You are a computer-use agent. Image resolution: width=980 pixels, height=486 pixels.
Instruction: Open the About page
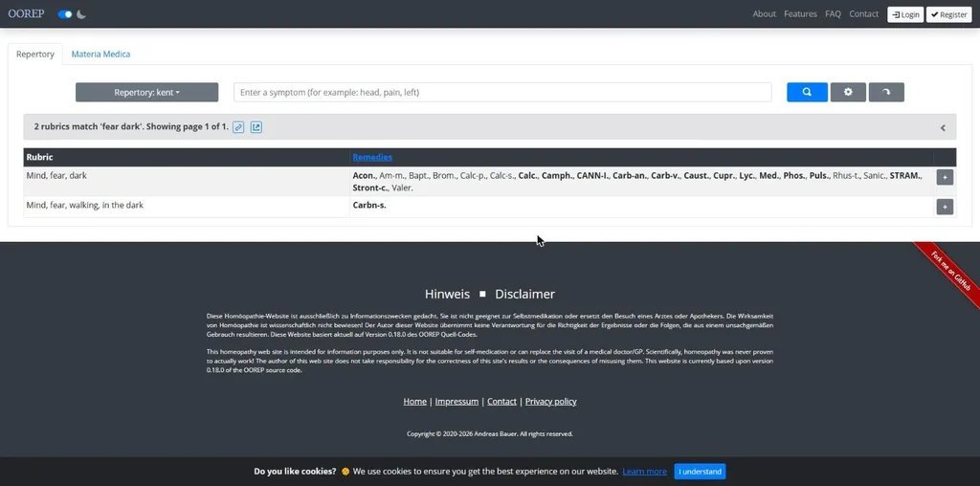pos(764,13)
